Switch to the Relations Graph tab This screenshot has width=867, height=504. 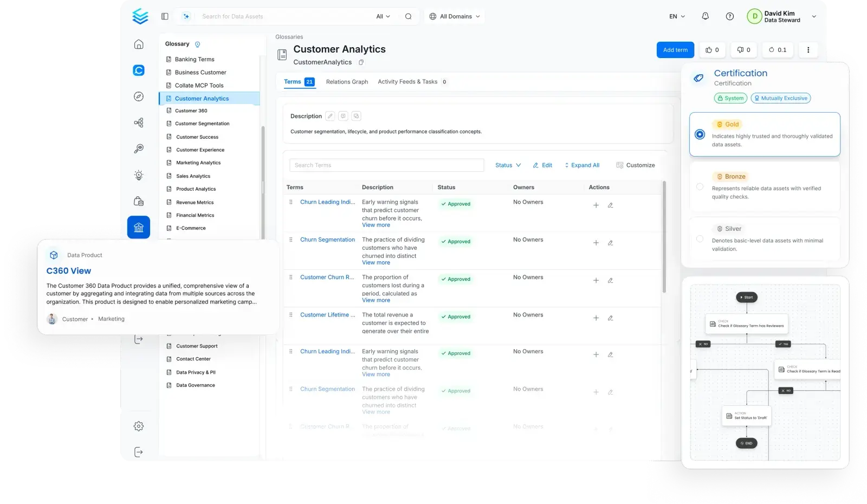coord(347,82)
